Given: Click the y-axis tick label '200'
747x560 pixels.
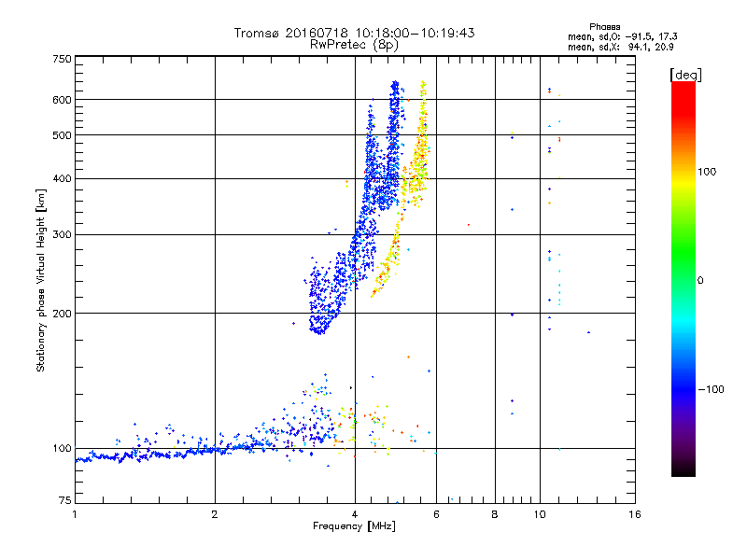Looking at the screenshot, I should click(x=62, y=314).
